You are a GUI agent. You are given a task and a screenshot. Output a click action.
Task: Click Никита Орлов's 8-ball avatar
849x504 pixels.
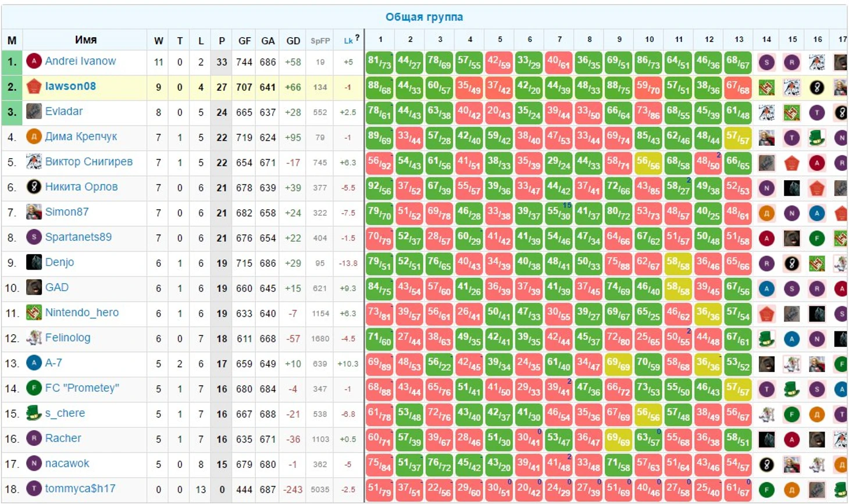34,187
